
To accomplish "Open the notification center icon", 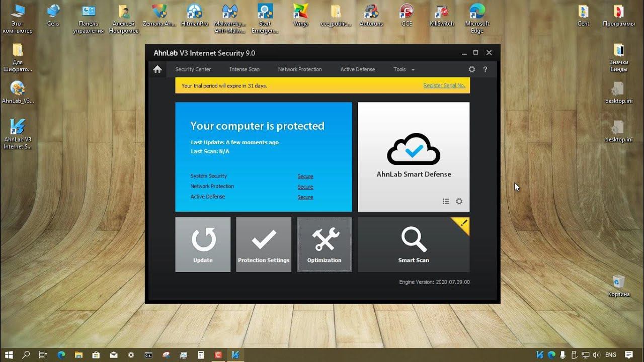I will point(629,354).
